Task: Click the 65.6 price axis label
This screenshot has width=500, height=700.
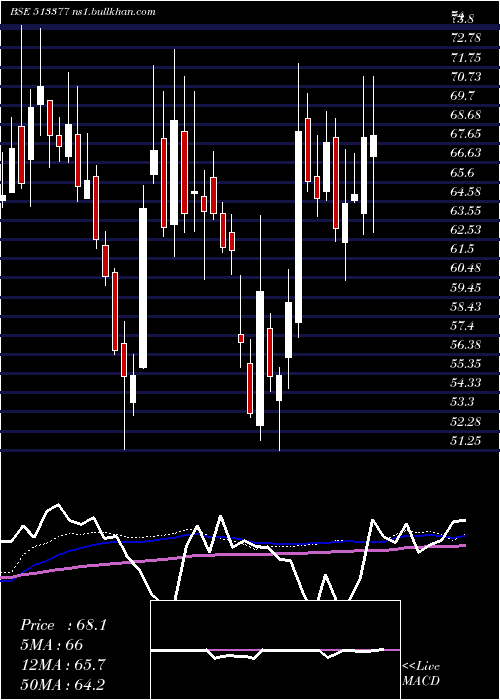Action: coord(463,172)
